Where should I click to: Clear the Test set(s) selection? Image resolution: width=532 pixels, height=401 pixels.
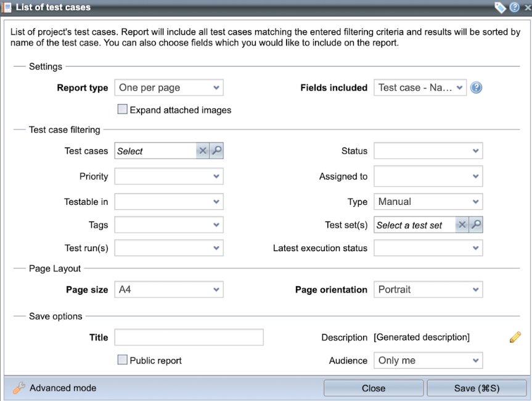[462, 225]
